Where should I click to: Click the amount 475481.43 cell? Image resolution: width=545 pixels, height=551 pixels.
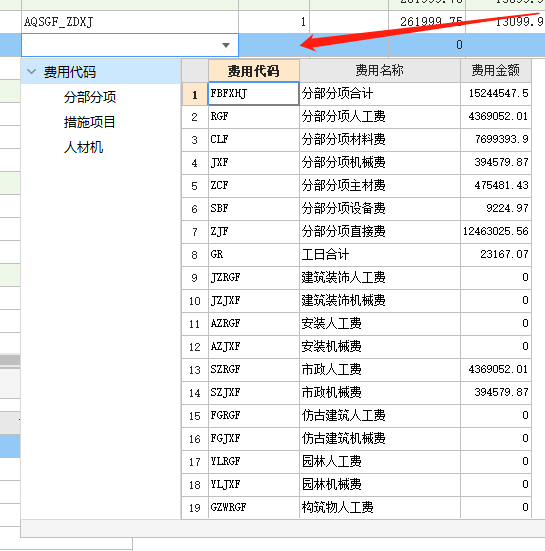point(495,186)
